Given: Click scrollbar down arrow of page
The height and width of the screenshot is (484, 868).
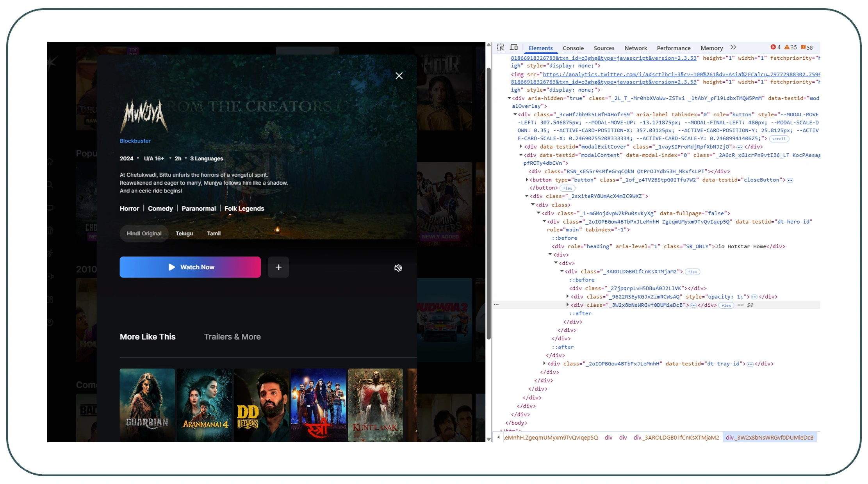Looking at the screenshot, I should tap(488, 439).
